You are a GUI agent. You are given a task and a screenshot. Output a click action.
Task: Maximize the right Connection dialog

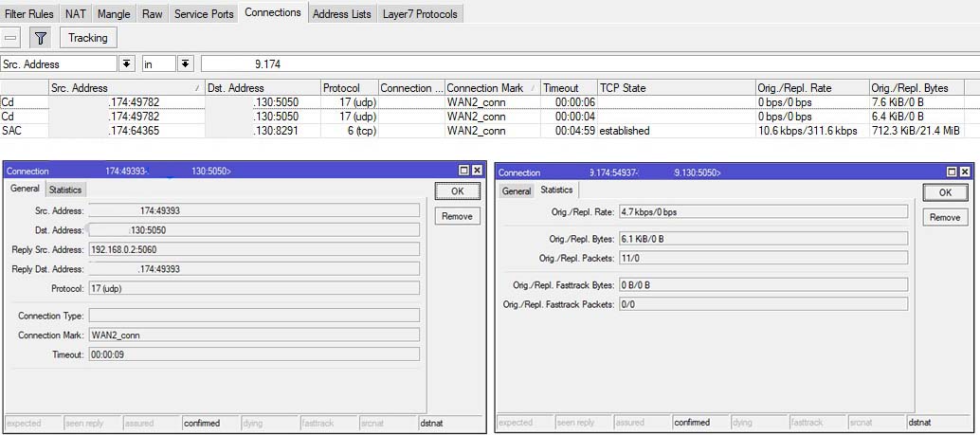tap(952, 172)
